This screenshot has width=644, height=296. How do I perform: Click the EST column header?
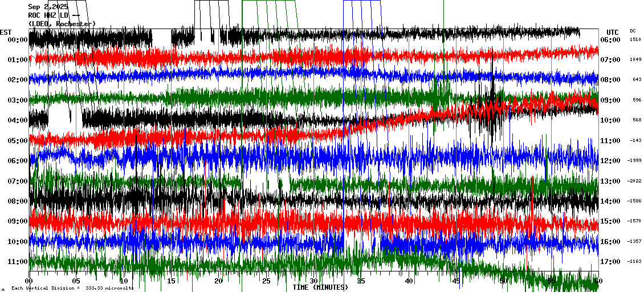pos(6,32)
